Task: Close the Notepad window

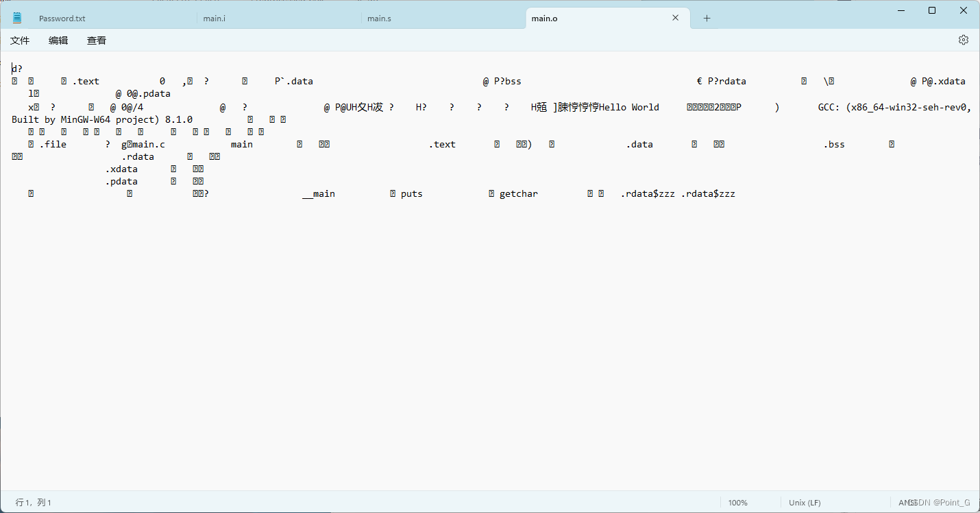Action: (964, 10)
